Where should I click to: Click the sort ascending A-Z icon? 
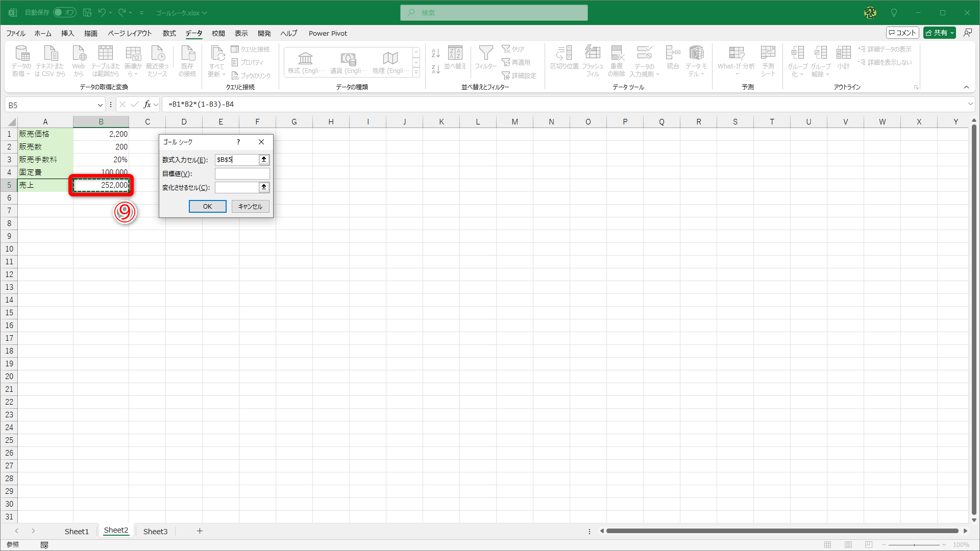tap(435, 53)
